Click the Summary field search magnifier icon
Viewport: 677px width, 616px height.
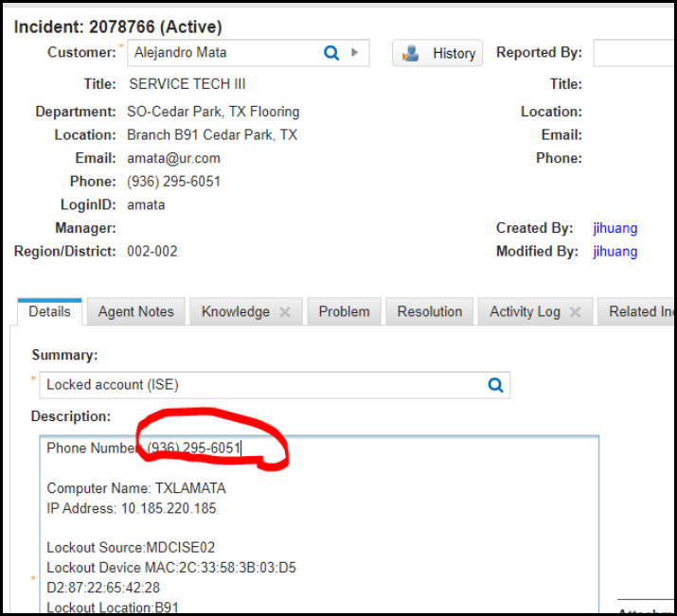pyautogui.click(x=495, y=385)
